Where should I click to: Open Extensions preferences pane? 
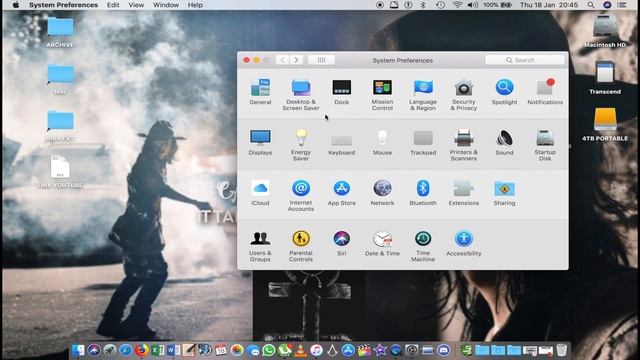tap(464, 193)
